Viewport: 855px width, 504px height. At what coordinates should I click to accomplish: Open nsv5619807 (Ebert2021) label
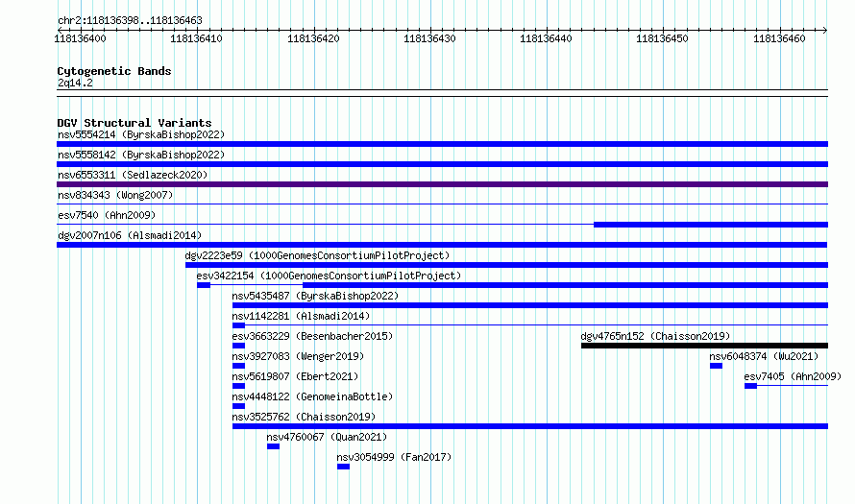pyautogui.click(x=295, y=376)
